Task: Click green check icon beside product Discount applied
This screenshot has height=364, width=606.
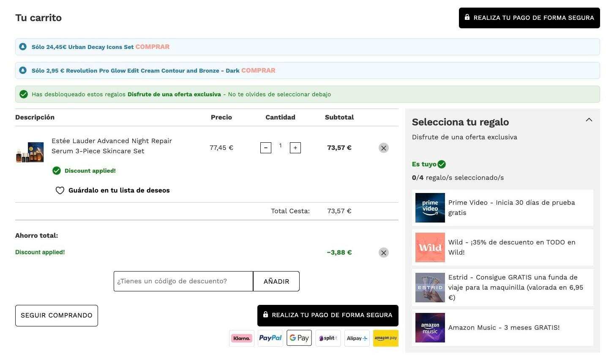Action: click(57, 171)
